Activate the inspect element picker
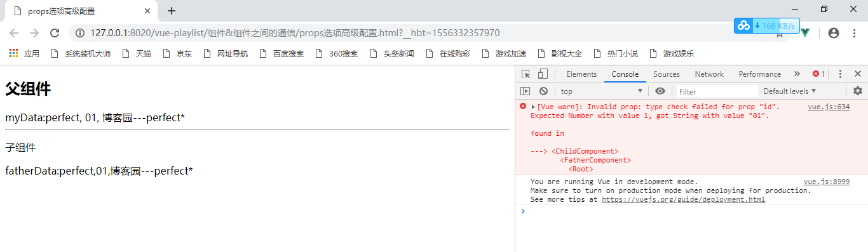The image size is (868, 252). tap(526, 74)
